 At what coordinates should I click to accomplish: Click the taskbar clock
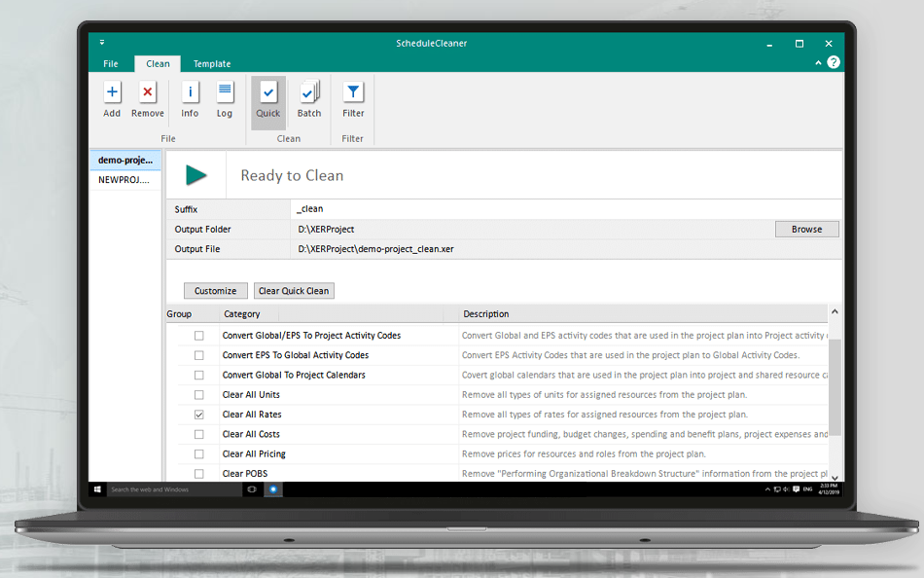click(829, 489)
